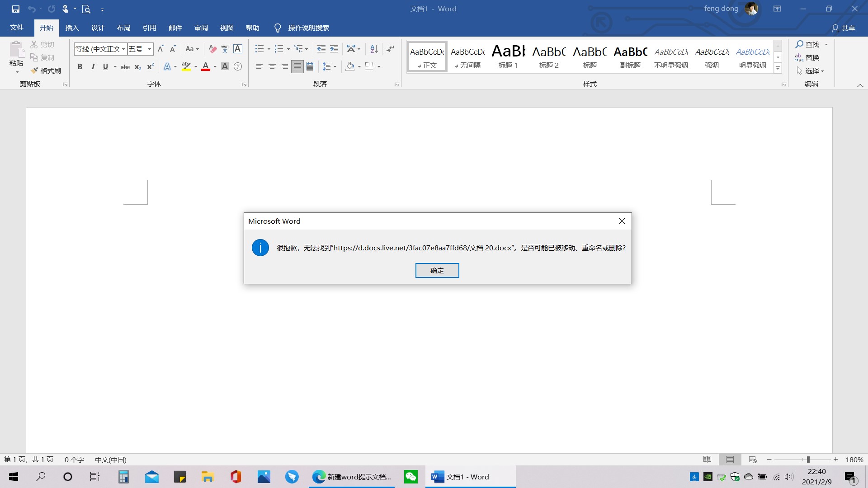Toggle Strikethrough formatting
The height and width of the screenshot is (488, 868).
point(125,67)
